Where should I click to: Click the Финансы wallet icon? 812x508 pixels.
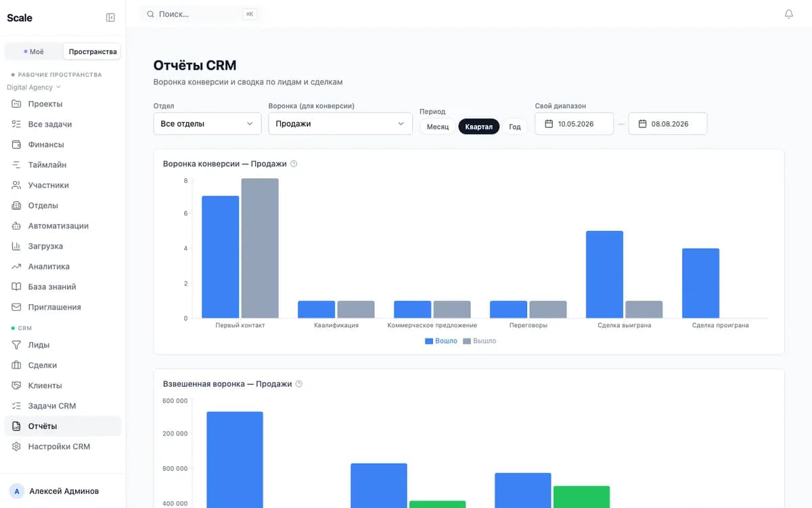coord(16,144)
